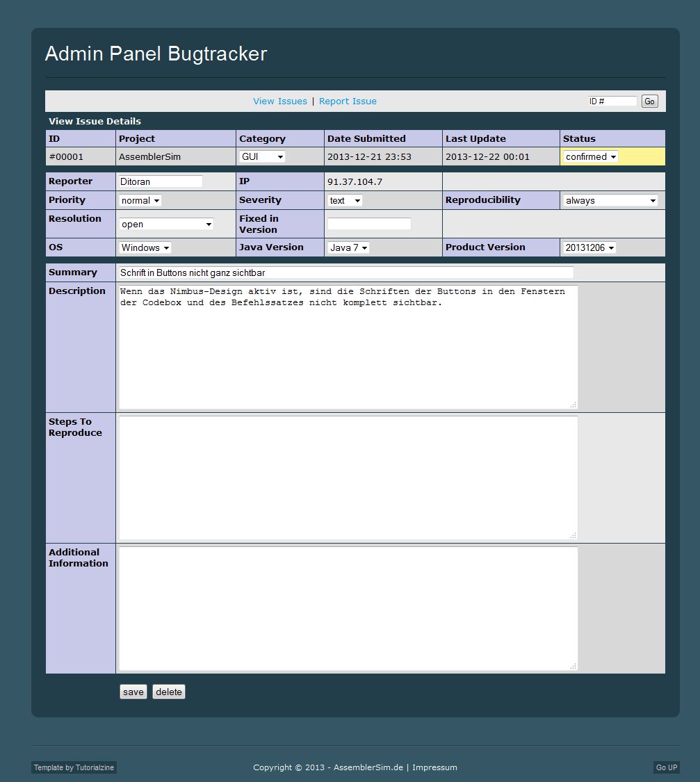Click inside the ID # search field
Image resolution: width=700 pixels, height=782 pixels.
pos(612,101)
